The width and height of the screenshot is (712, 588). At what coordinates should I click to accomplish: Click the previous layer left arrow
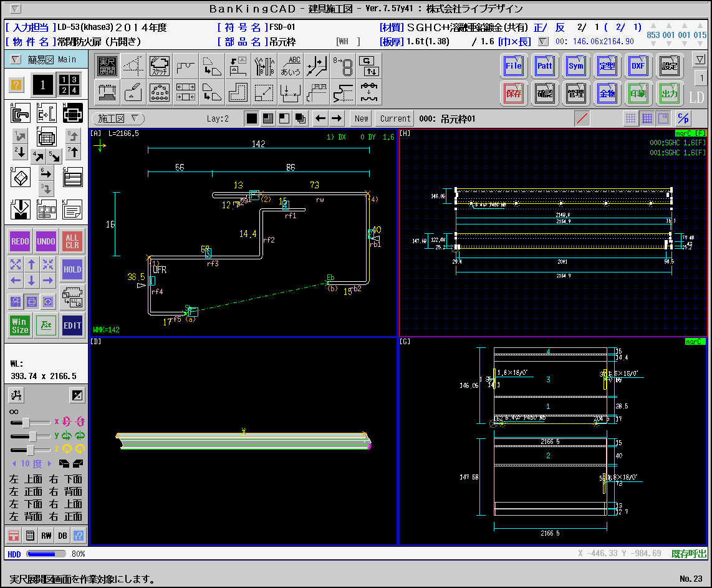320,118
